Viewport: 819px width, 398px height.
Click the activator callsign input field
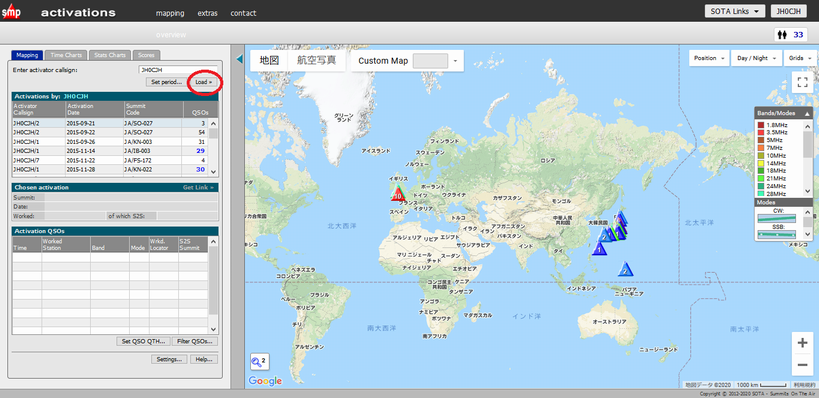pyautogui.click(x=178, y=69)
